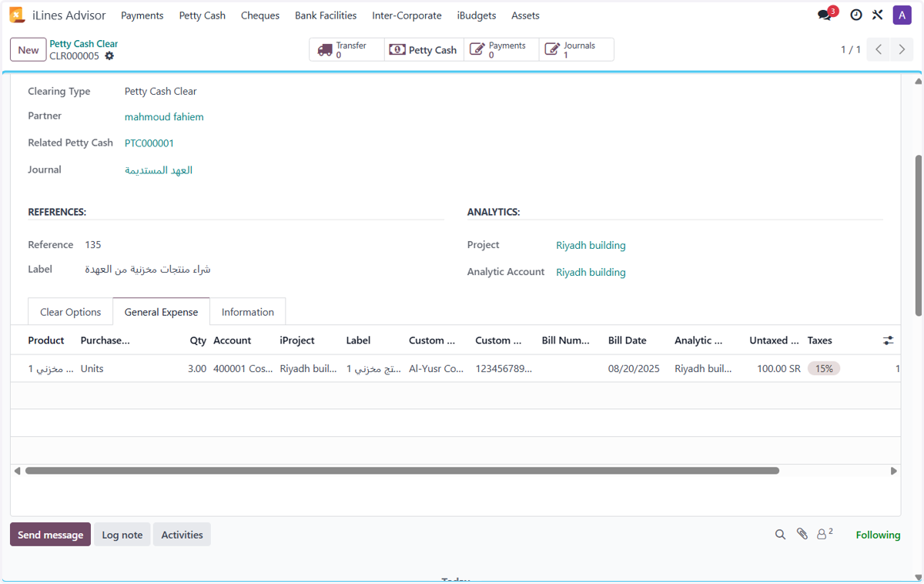
Task: Go to next record arrow
Action: pyautogui.click(x=902, y=49)
